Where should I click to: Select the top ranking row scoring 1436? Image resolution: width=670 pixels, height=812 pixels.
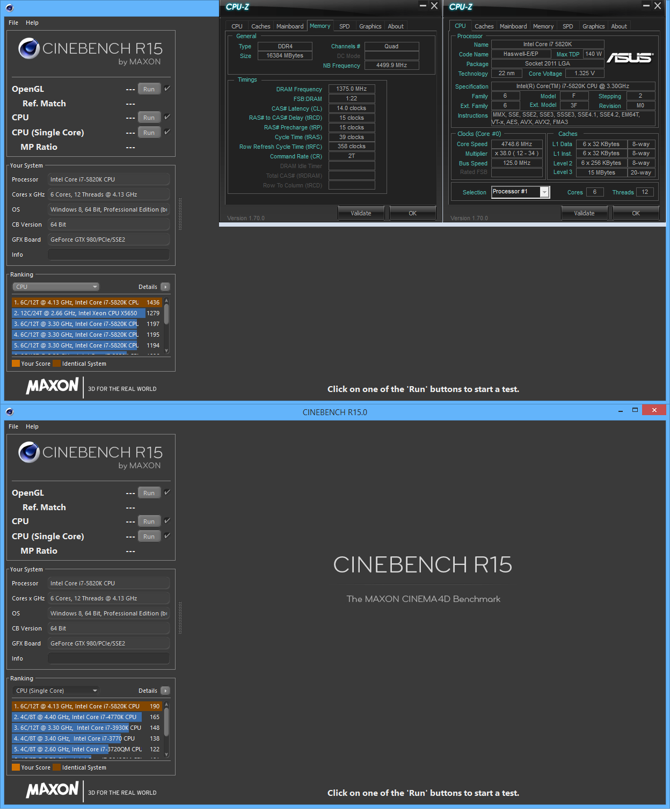87,302
